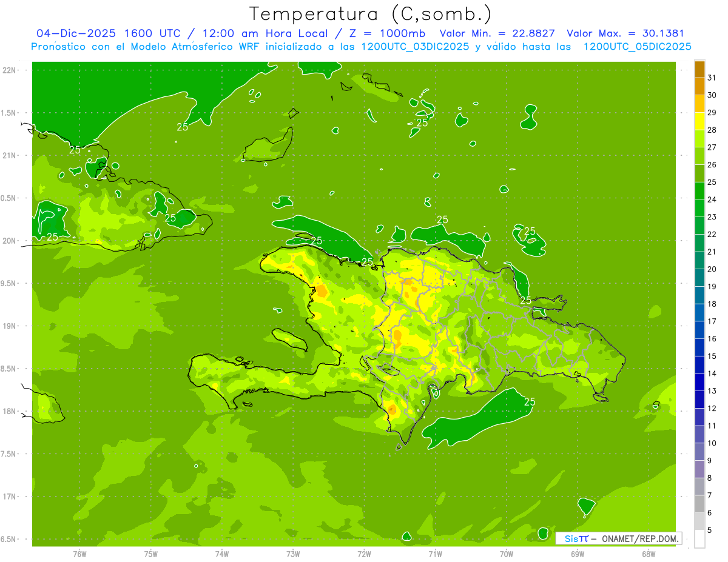Click the '76W' longitude axis label

pos(79,554)
